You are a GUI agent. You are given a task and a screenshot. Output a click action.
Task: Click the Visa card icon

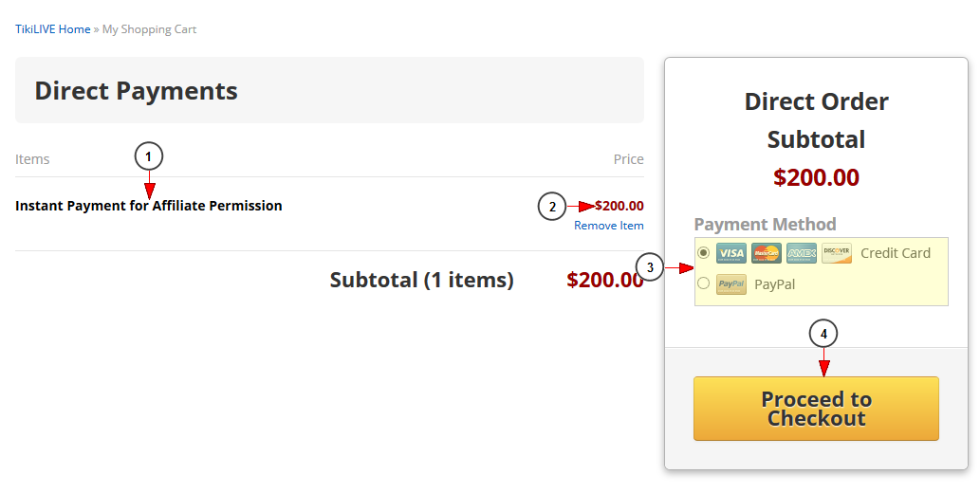[731, 253]
